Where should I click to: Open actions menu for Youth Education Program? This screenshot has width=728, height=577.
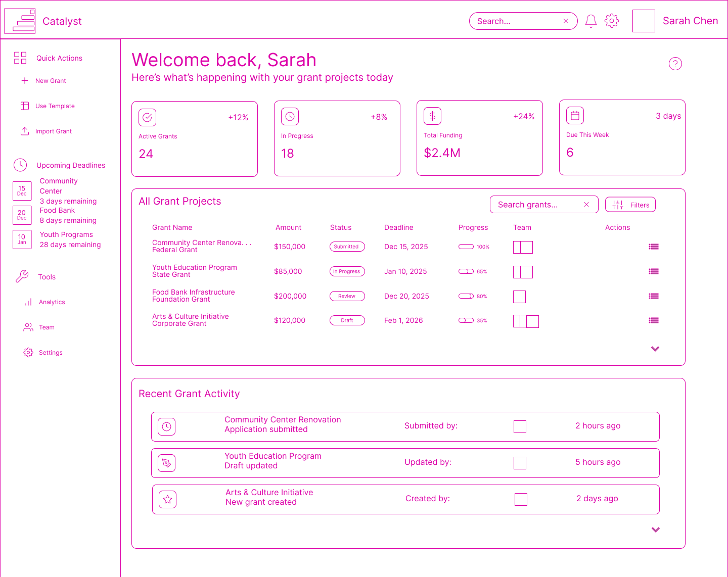tap(654, 272)
